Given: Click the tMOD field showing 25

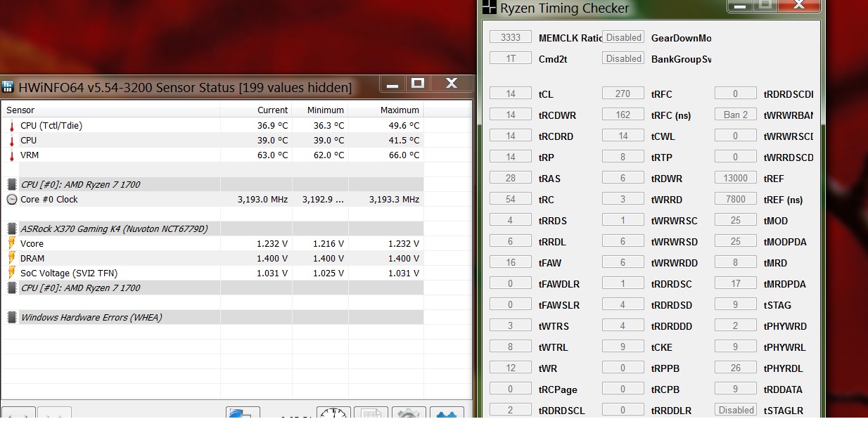Looking at the screenshot, I should 736,220.
